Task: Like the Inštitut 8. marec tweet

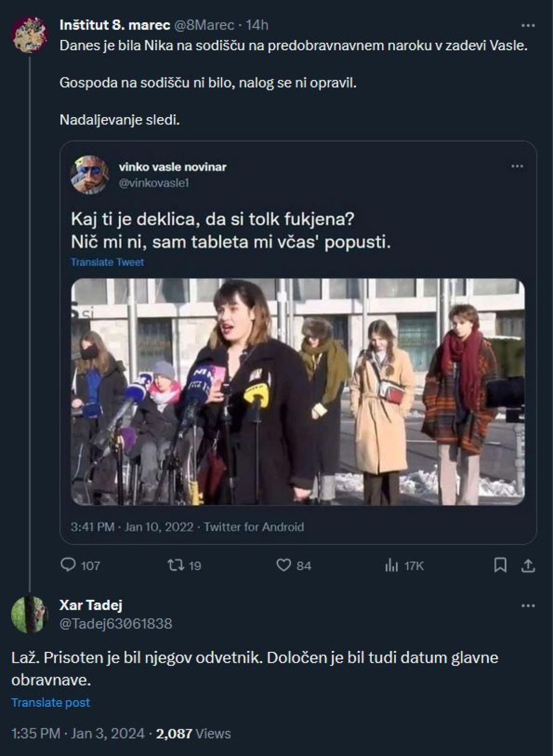Action: 283,565
